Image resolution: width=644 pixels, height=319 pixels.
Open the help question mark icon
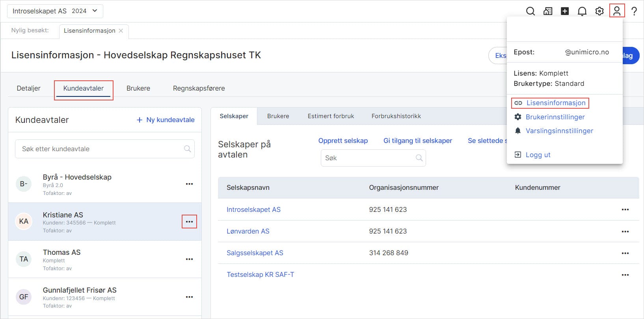[x=634, y=11]
